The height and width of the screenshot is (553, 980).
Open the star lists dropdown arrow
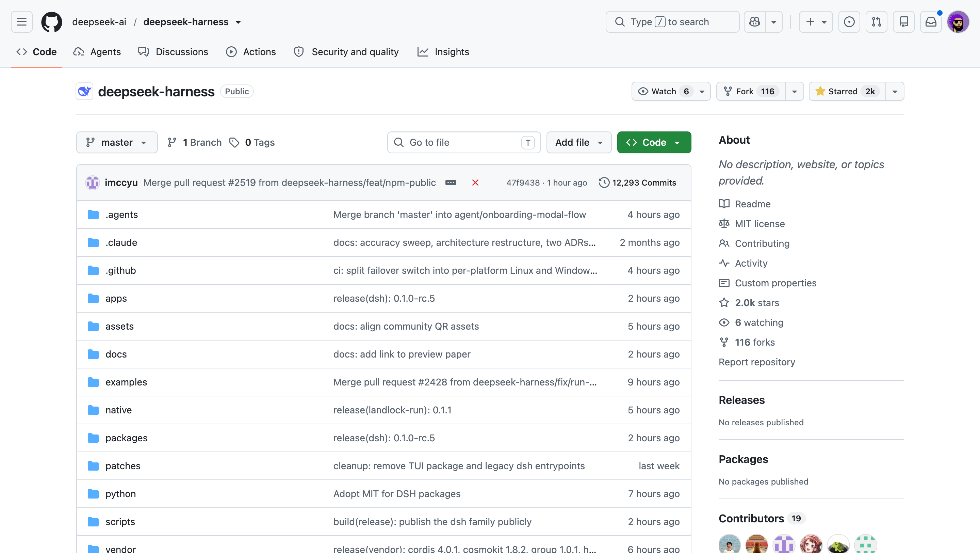click(x=895, y=91)
